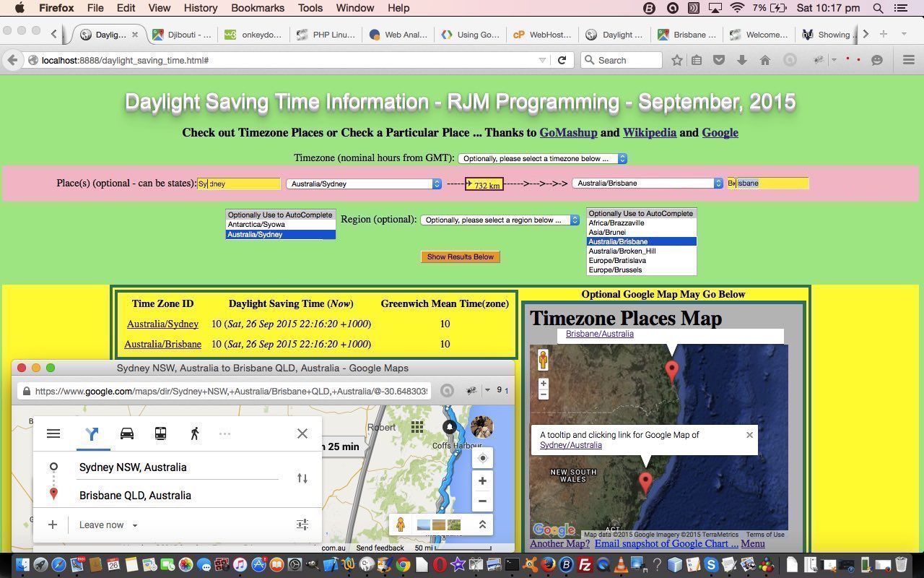The width and height of the screenshot is (924, 578).
Task: Add a destination with plus icon
Action: (53, 525)
